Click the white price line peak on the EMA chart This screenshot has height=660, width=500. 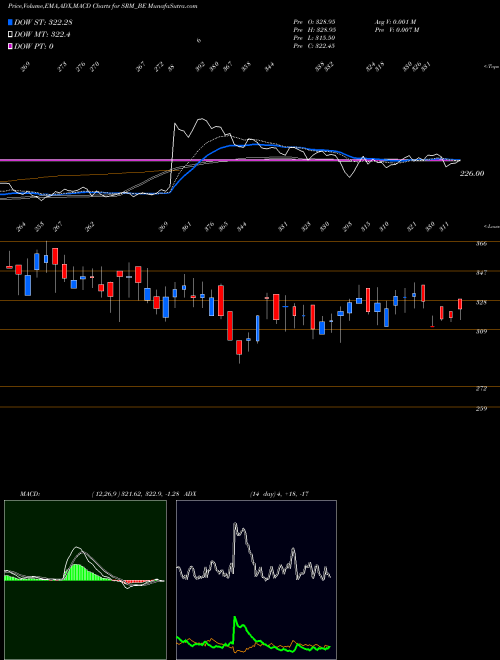[x=202, y=120]
